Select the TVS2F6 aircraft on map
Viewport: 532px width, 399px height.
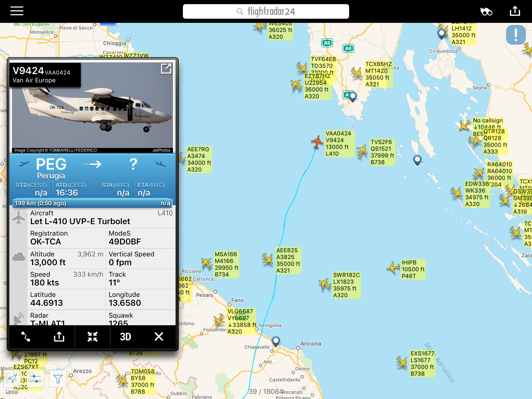click(x=362, y=151)
